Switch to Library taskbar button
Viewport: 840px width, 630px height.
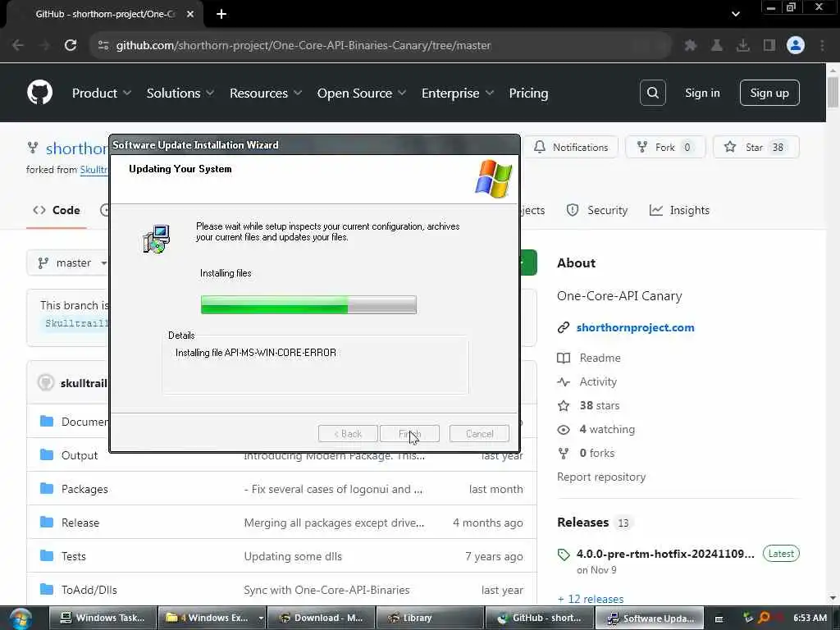pos(430,619)
